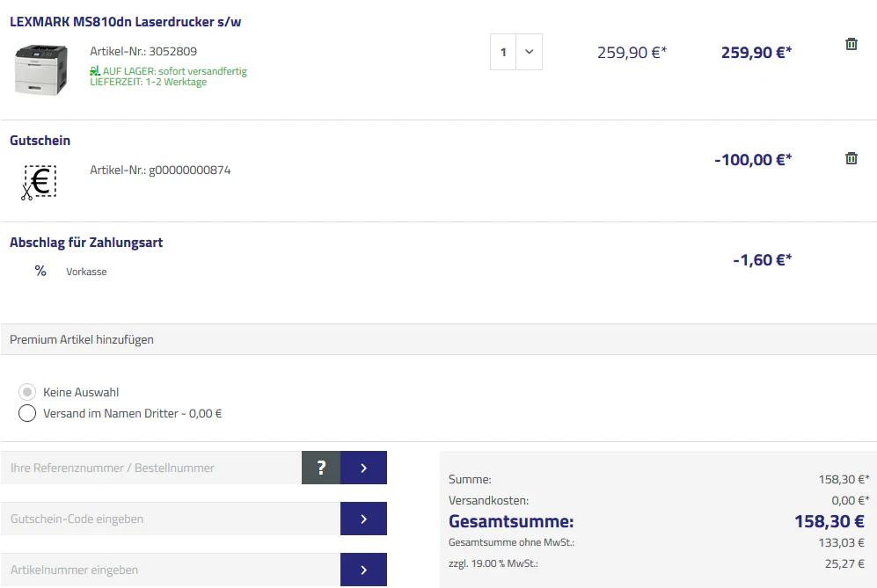Submit the Artikelnummer with arrow button

[363, 570]
